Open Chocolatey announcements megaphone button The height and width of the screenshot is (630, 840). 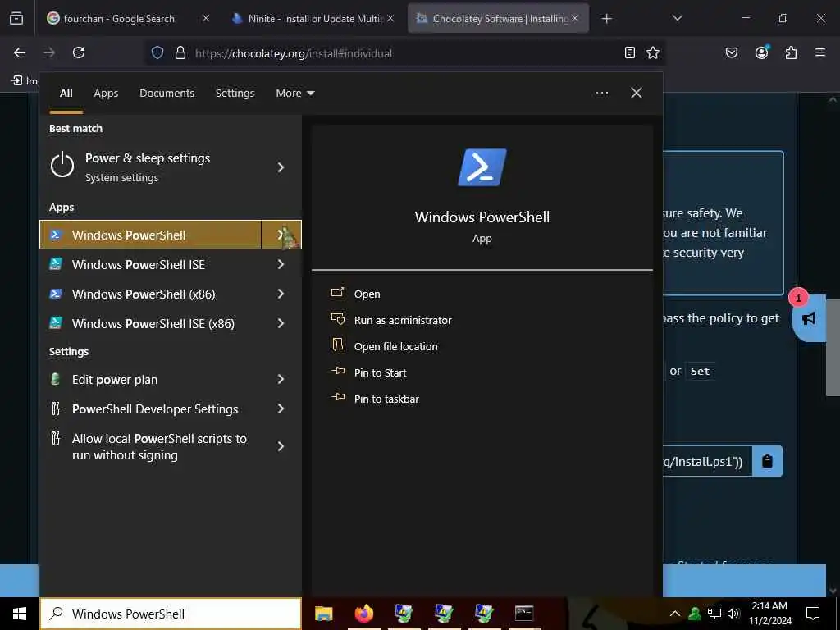(809, 318)
